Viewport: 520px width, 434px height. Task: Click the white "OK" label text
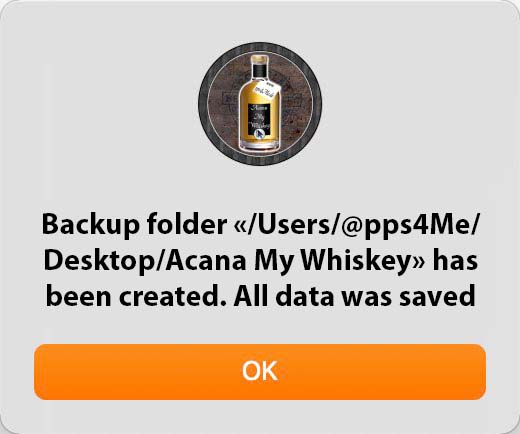260,371
